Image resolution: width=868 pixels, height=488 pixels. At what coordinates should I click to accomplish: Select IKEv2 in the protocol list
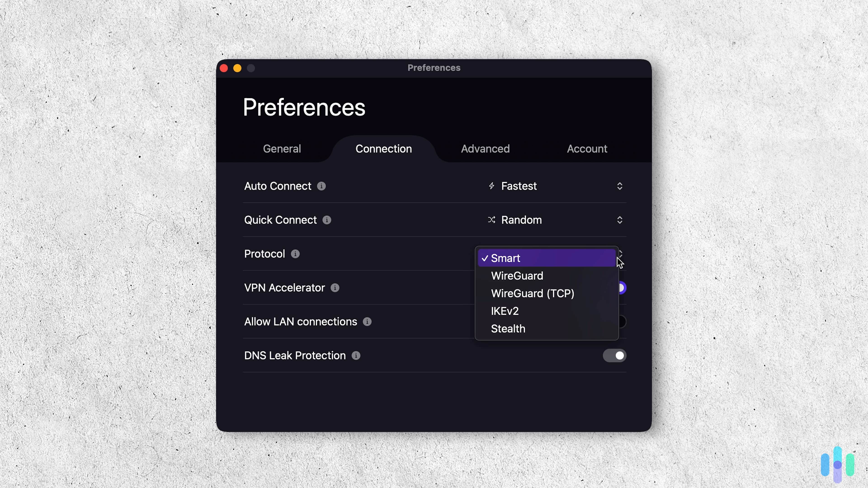point(505,311)
